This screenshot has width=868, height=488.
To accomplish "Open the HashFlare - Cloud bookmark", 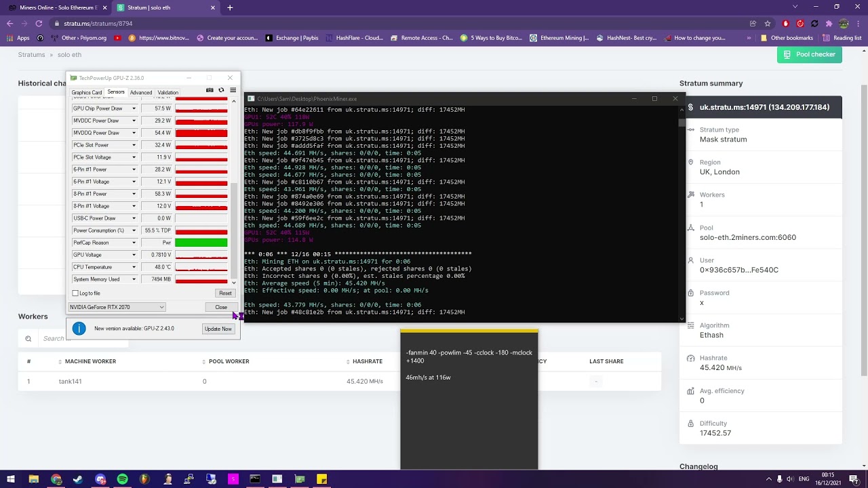I will pyautogui.click(x=354, y=38).
